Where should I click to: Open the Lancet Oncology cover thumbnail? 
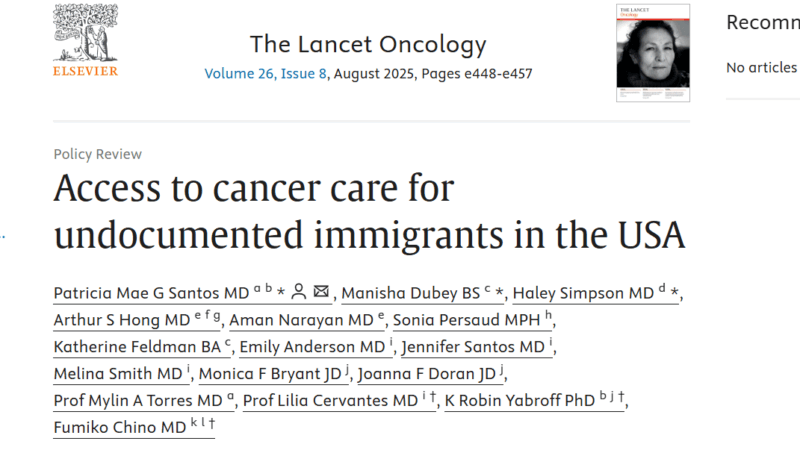(x=653, y=53)
